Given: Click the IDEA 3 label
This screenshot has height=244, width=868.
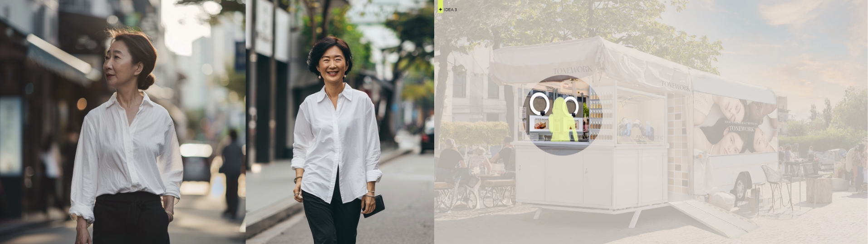Looking at the screenshot, I should click(x=450, y=10).
